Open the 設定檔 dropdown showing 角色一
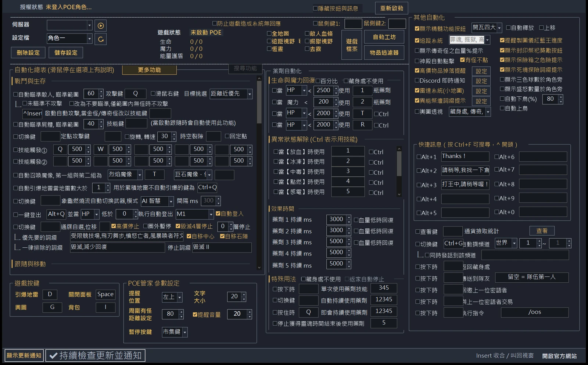This screenshot has height=365, width=588. pyautogui.click(x=69, y=38)
